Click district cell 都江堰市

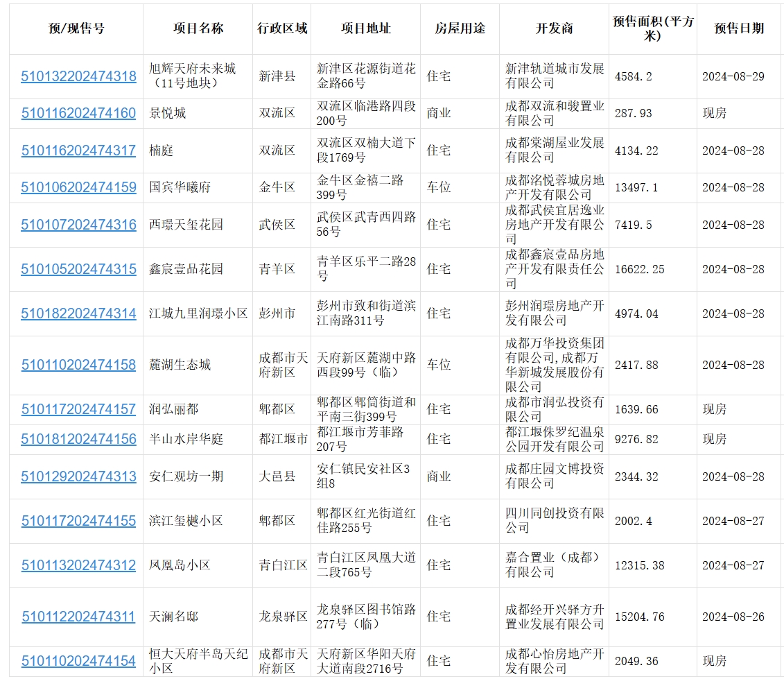coord(283,439)
